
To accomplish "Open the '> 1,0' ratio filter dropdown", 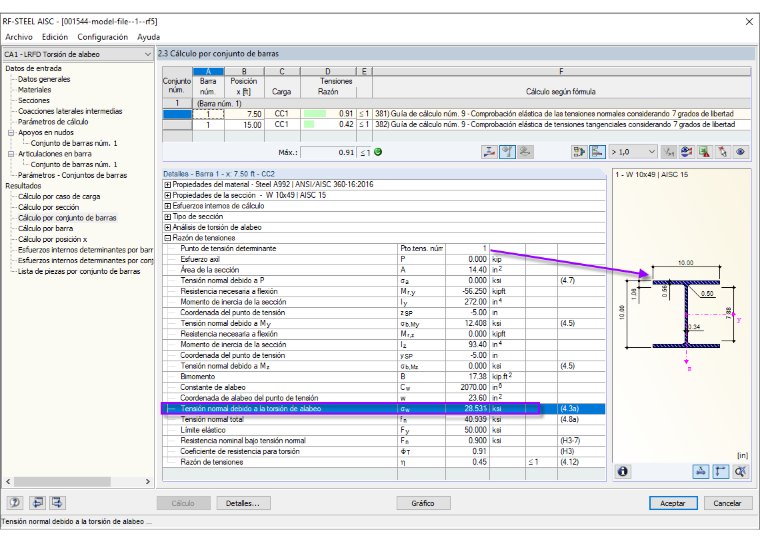I will tap(633, 152).
